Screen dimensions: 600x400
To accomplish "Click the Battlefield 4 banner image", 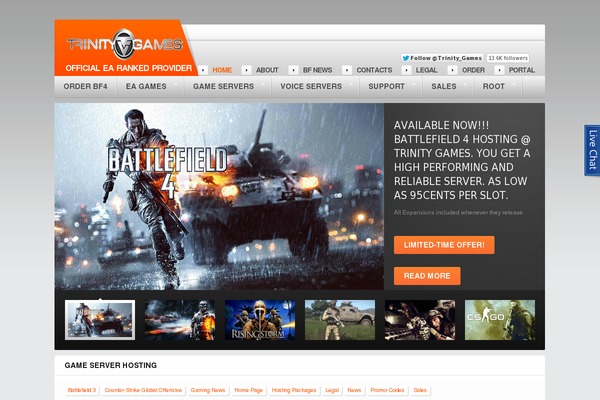I will click(219, 196).
